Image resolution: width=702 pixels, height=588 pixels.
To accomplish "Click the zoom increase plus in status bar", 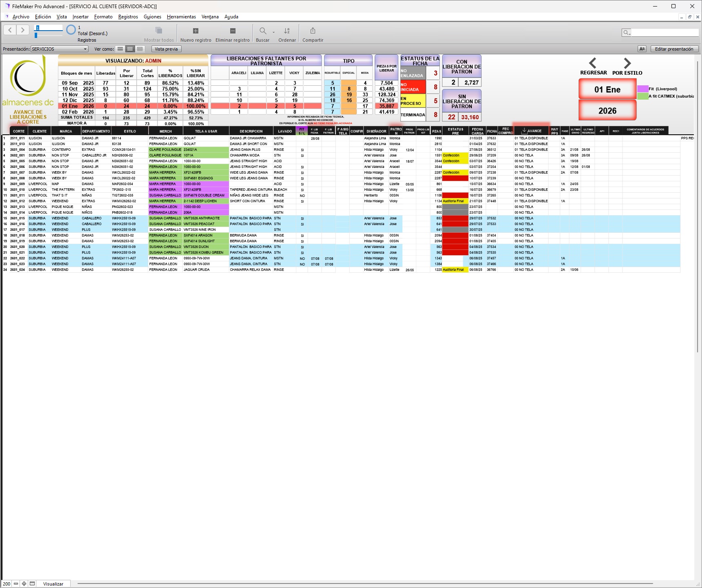I will pyautogui.click(x=24, y=584).
